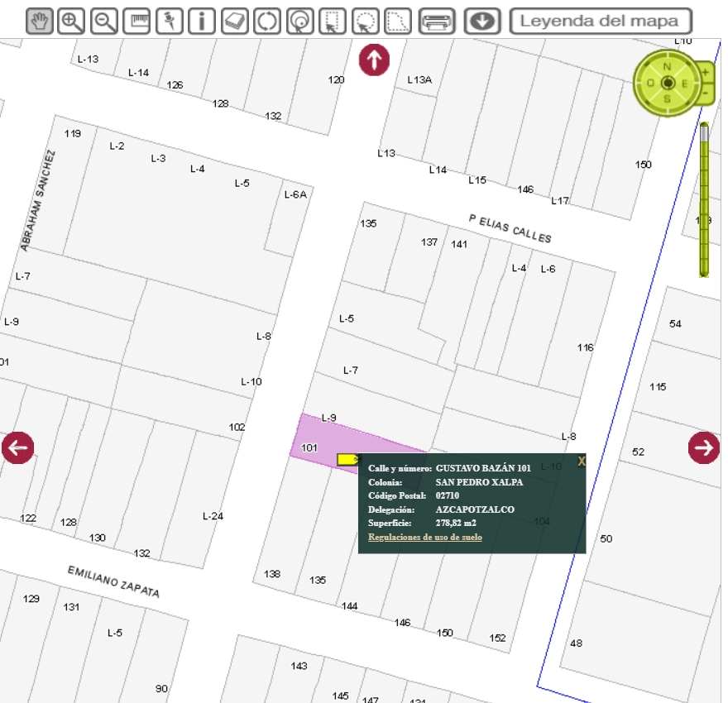Screen dimensions: 728x703
Task: Open Leyenda del mapa
Action: tap(601, 22)
